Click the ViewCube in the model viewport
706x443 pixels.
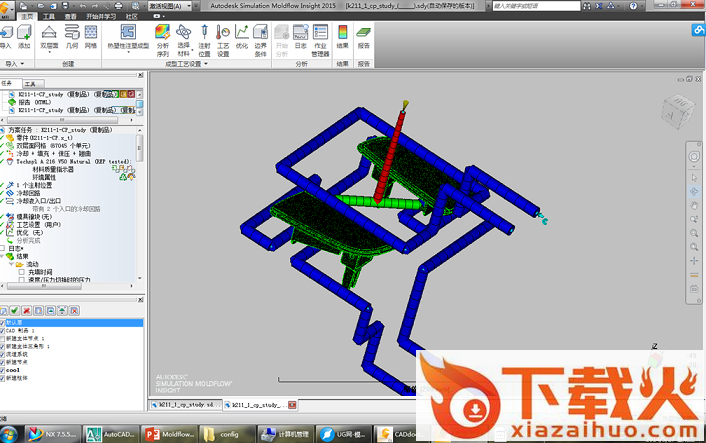tap(677, 111)
